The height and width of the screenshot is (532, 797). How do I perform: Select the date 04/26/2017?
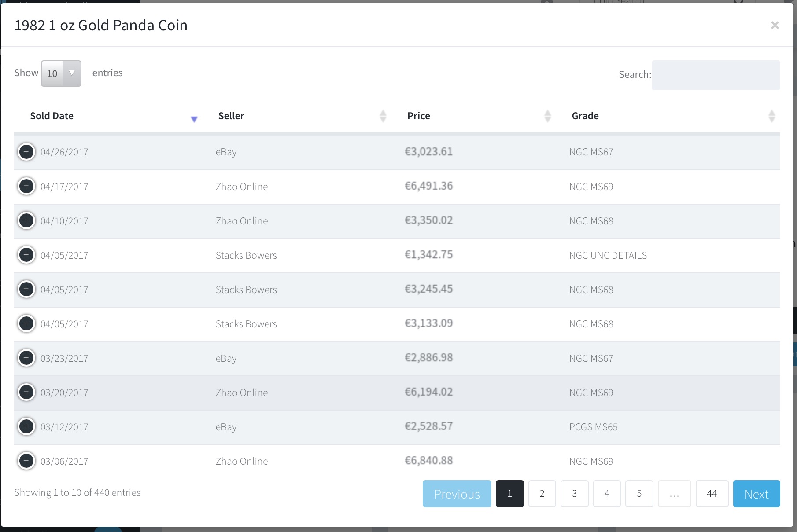[x=64, y=152]
